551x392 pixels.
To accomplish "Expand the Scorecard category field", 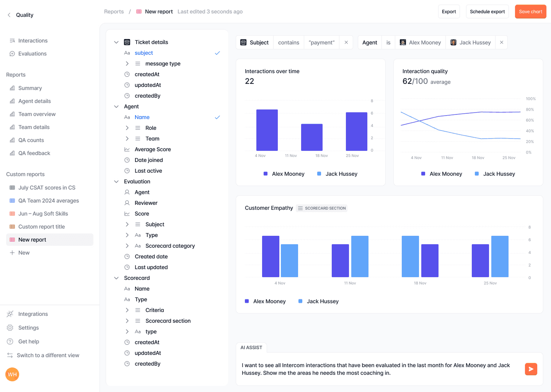I will 127,246.
